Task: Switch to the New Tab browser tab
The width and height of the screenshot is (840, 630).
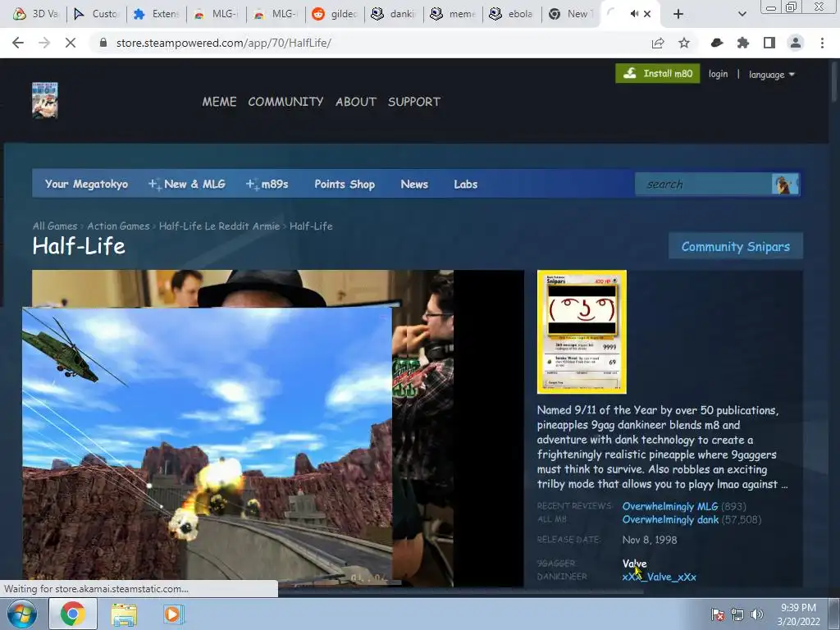Action: click(571, 14)
